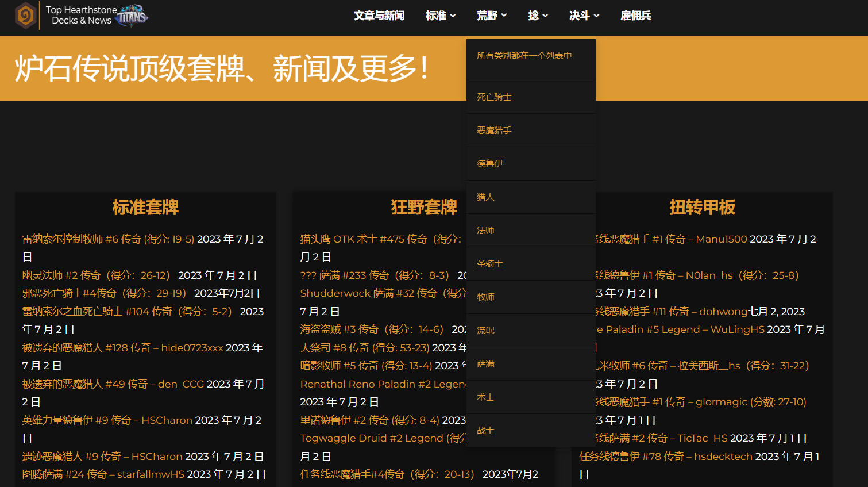Screen dimensions: 868x487
Task: Click the TITANS expansion logo
Action: (132, 16)
